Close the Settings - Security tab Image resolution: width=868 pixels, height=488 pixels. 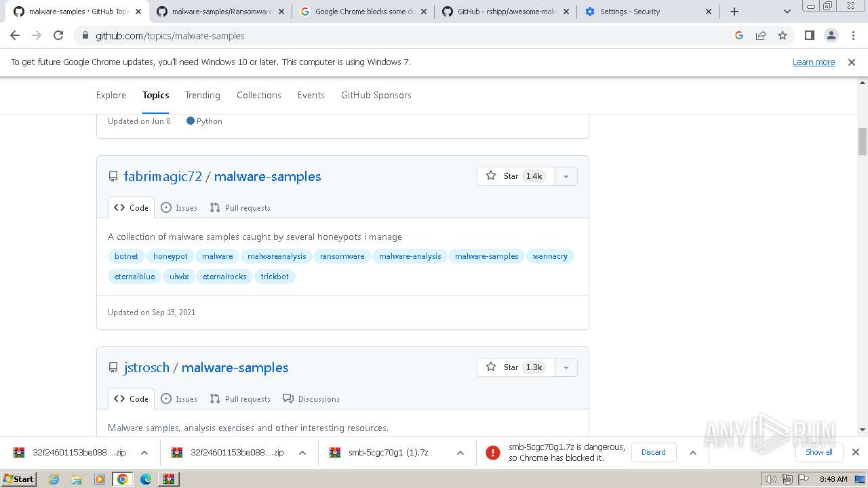coord(709,12)
